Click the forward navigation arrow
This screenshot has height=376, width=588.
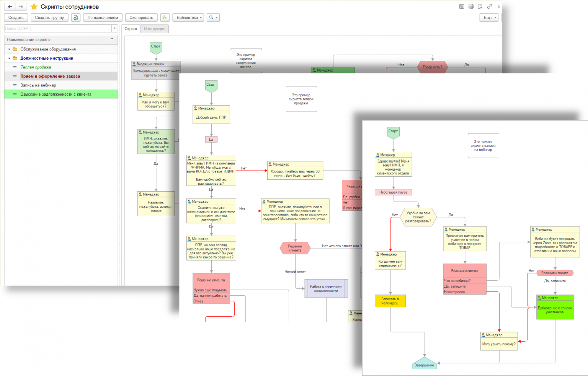pos(21,7)
